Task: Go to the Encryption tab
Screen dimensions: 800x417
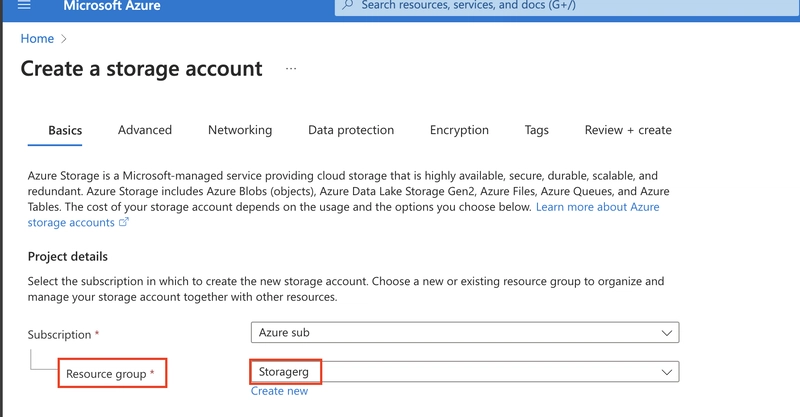Action: 459,130
